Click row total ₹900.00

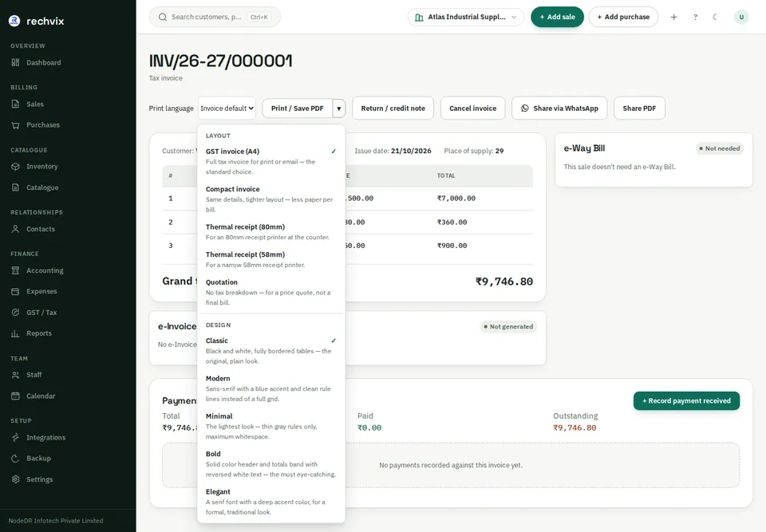coord(452,246)
